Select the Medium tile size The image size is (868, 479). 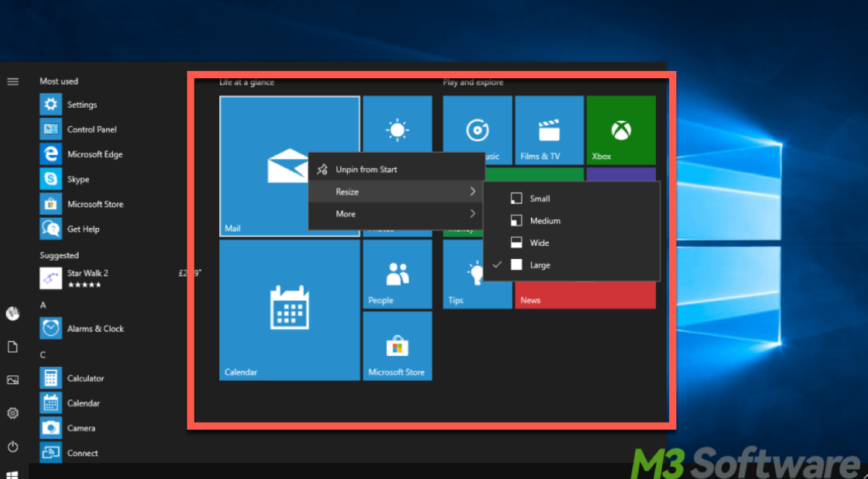pyautogui.click(x=571, y=221)
